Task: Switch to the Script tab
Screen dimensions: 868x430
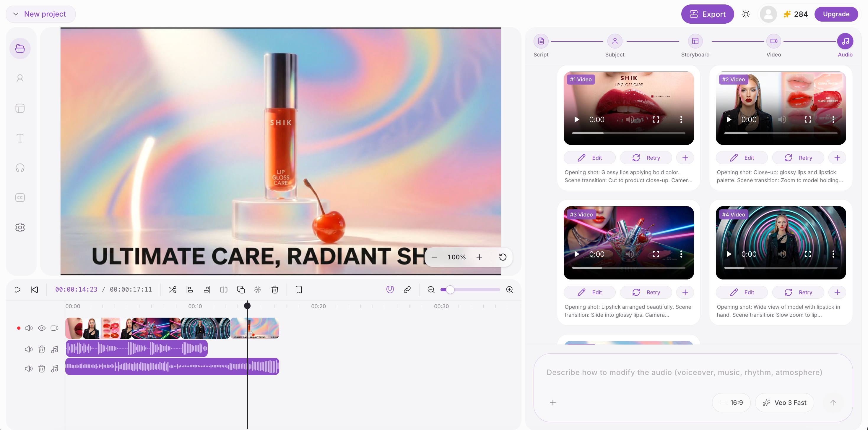Action: 541,46
